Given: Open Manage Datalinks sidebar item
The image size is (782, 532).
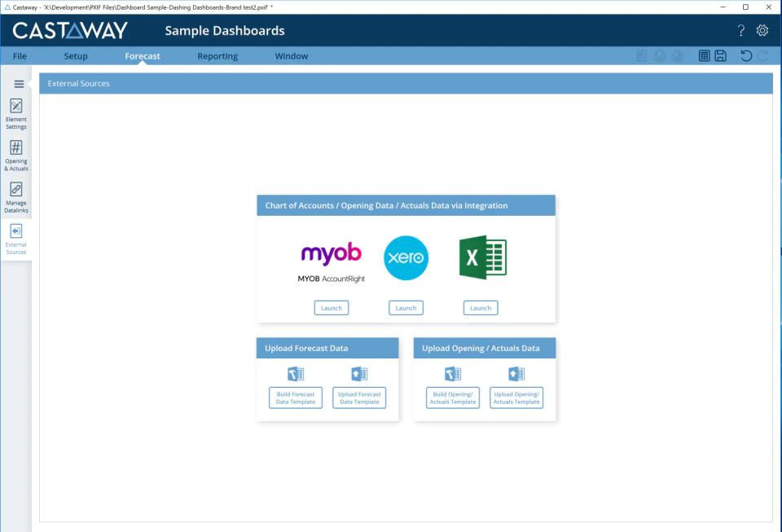Looking at the screenshot, I should pyautogui.click(x=16, y=198).
